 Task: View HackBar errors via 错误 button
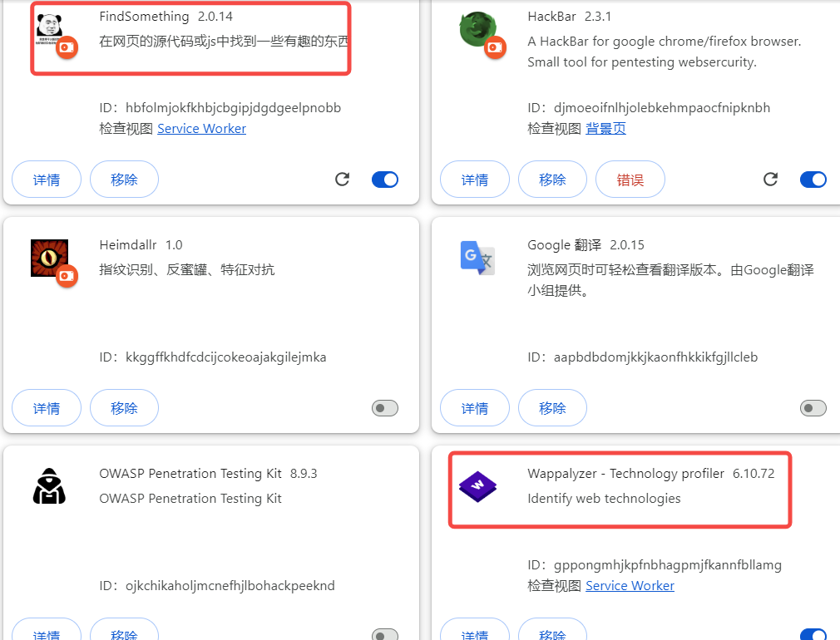(630, 179)
